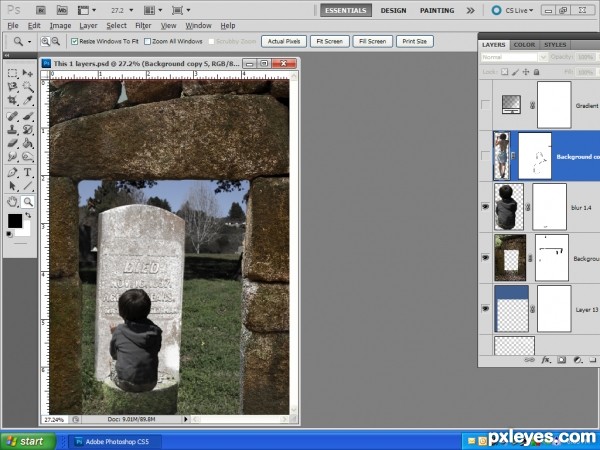Select the Healing Brush tool

coord(12,116)
